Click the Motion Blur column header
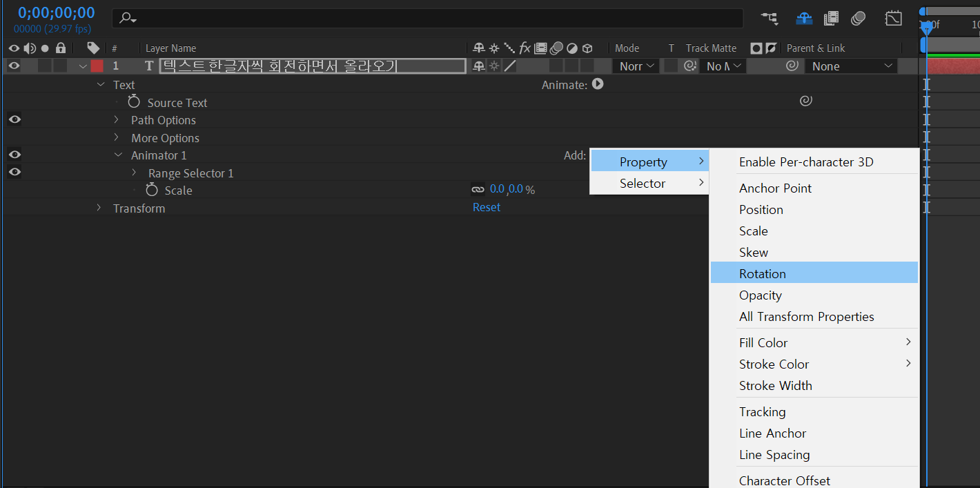 click(556, 48)
